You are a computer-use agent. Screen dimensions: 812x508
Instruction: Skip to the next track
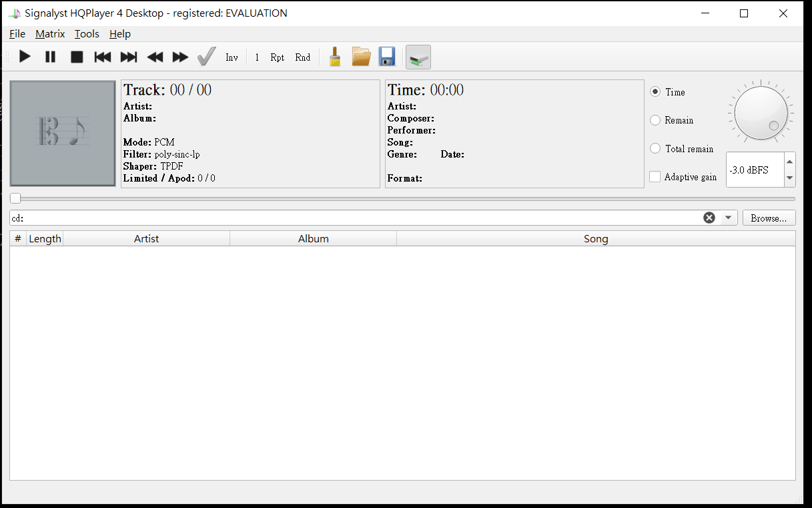pyautogui.click(x=129, y=57)
